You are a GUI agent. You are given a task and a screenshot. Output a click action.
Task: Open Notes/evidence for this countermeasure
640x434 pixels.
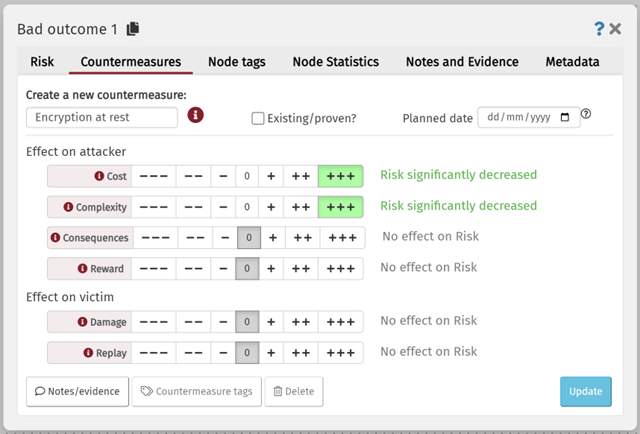[x=78, y=391]
